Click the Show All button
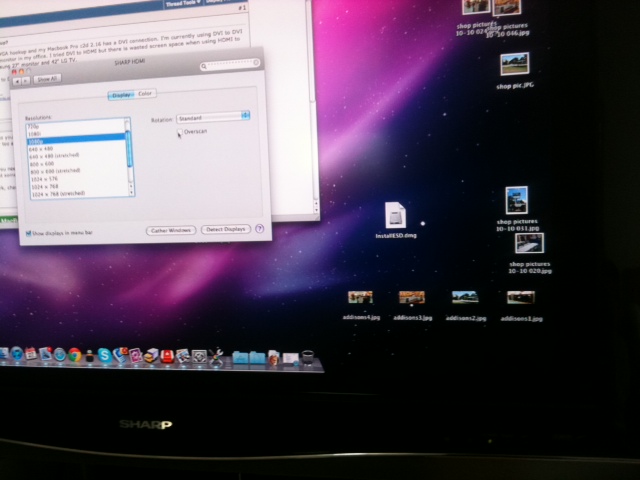 pyautogui.click(x=47, y=79)
